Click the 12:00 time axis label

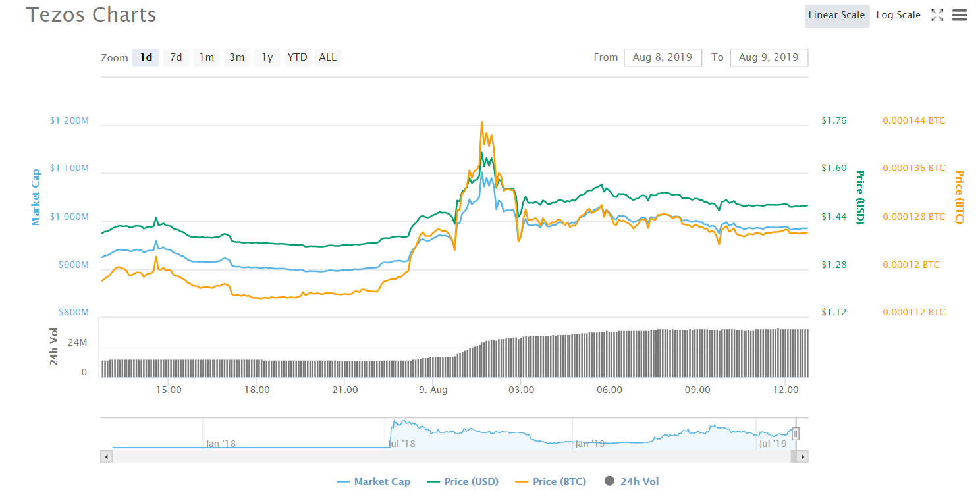(786, 390)
